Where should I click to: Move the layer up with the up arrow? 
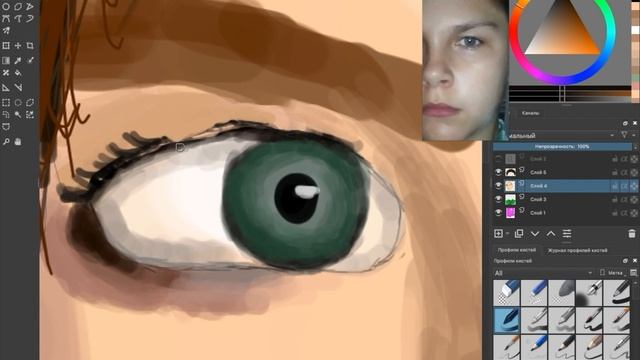click(x=551, y=234)
